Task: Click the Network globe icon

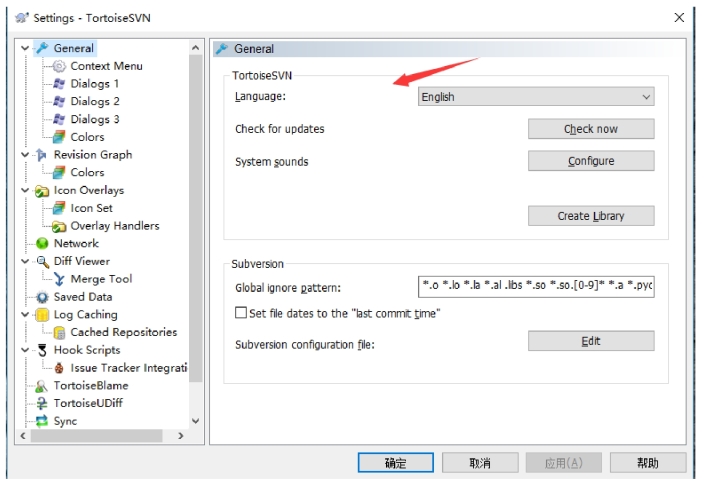Action: [42, 243]
